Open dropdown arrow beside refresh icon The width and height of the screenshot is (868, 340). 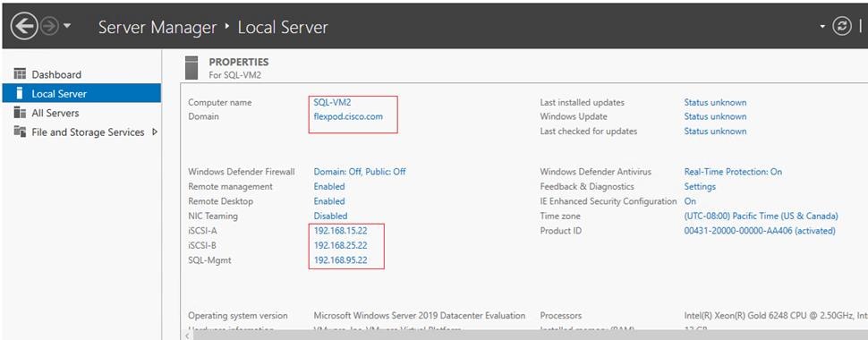(822, 27)
